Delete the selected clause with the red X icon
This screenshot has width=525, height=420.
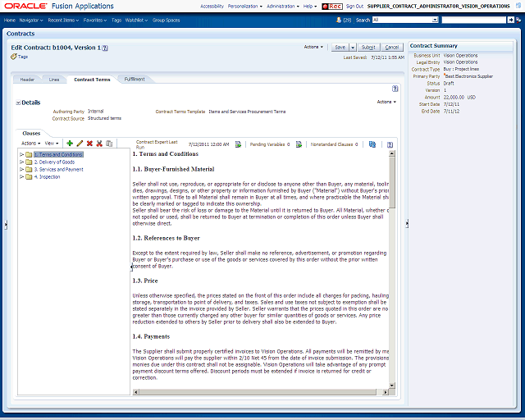pyautogui.click(x=89, y=144)
